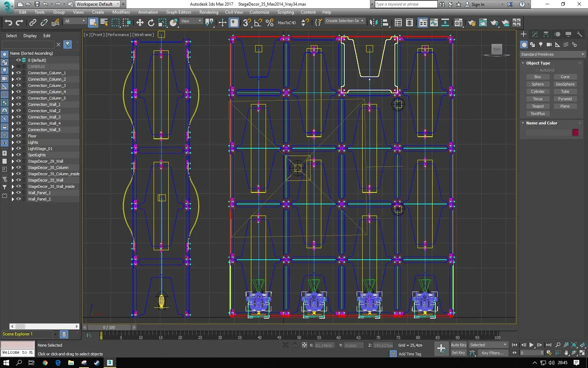Toggle visibility of the Lights layer
The height and width of the screenshot is (368, 588).
(x=19, y=142)
